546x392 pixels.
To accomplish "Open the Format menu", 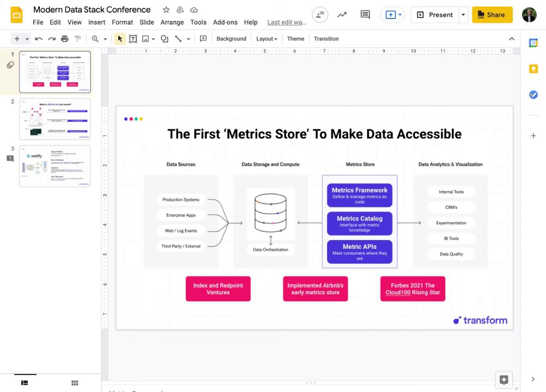I will tap(122, 22).
